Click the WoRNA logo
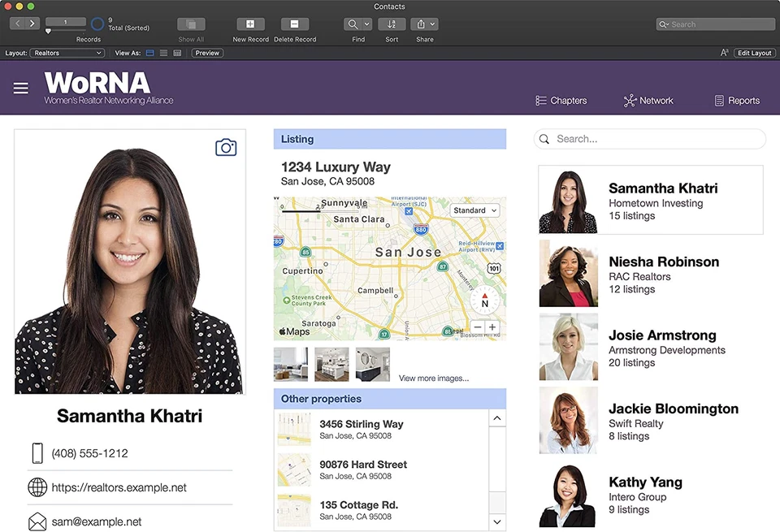This screenshot has width=780, height=532. (108, 88)
